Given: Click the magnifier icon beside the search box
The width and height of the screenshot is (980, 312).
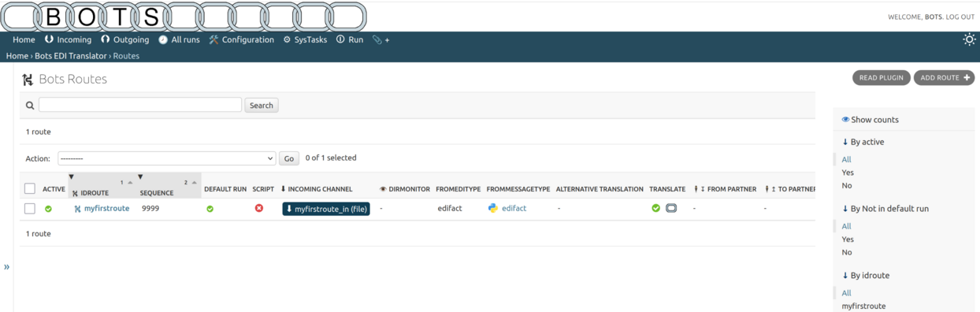Looking at the screenshot, I should pos(30,105).
